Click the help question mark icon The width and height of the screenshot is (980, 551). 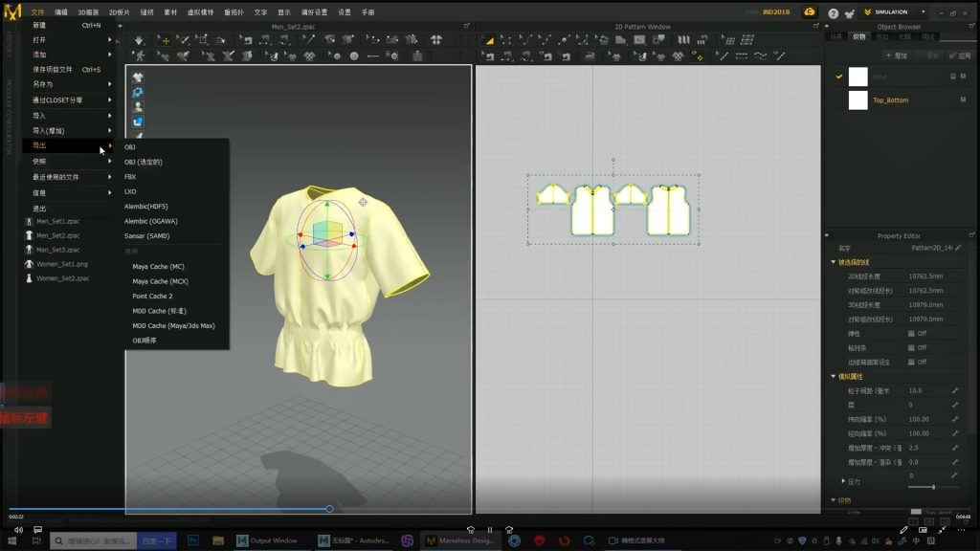tap(834, 12)
